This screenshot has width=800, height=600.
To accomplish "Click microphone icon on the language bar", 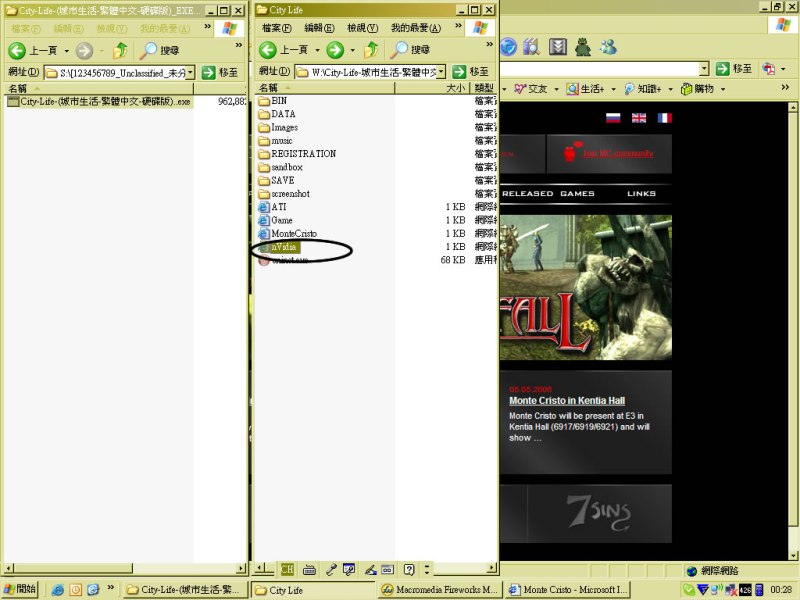I will 331,569.
